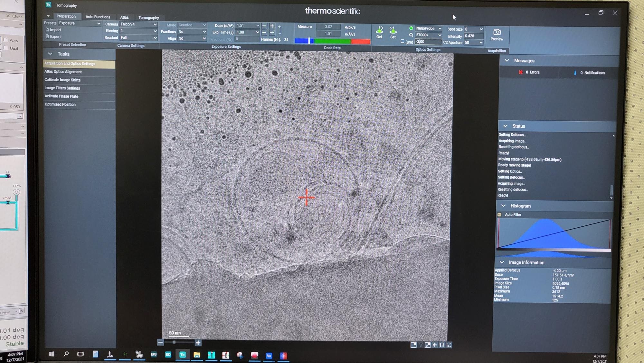Switch to the Auto Functions tab
Image resolution: width=644 pixels, height=363 pixels.
pos(98,17)
